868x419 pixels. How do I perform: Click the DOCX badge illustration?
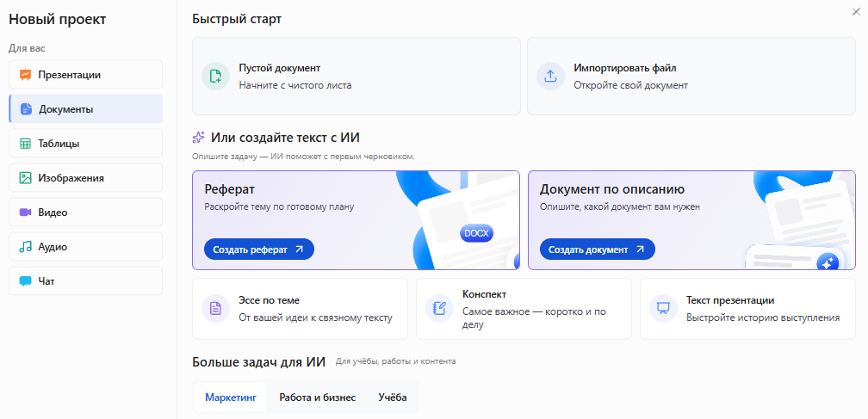point(477,233)
